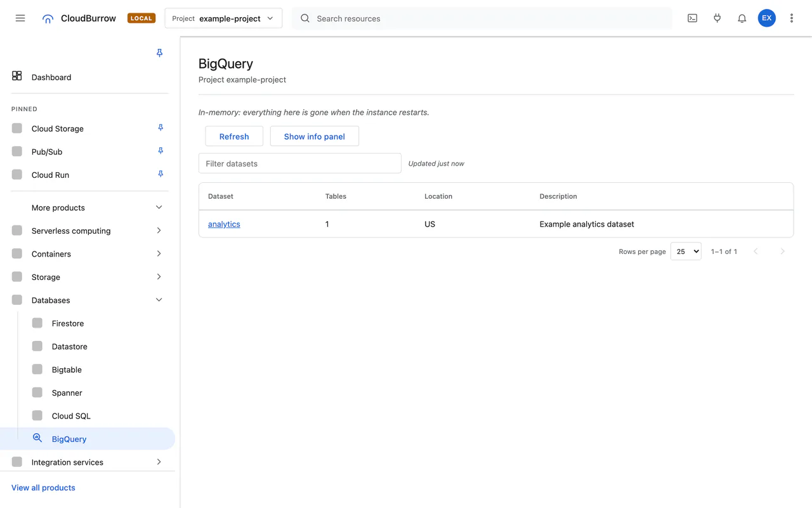
Task: Click the CloudBurrow logo icon
Action: click(x=48, y=18)
